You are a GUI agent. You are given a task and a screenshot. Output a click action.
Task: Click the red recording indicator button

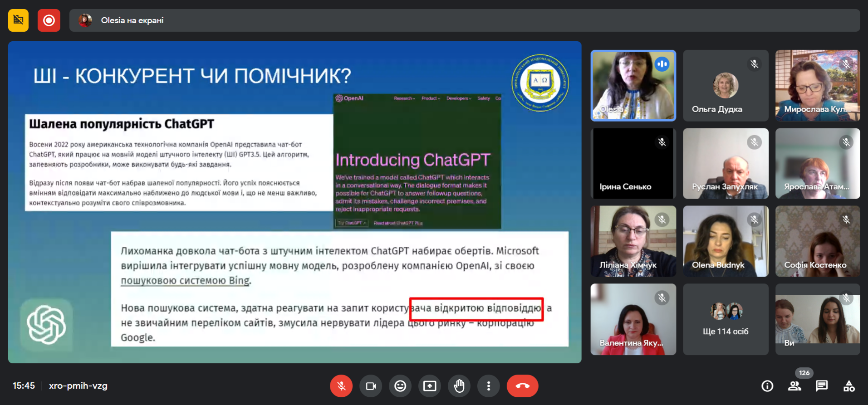tap(49, 20)
